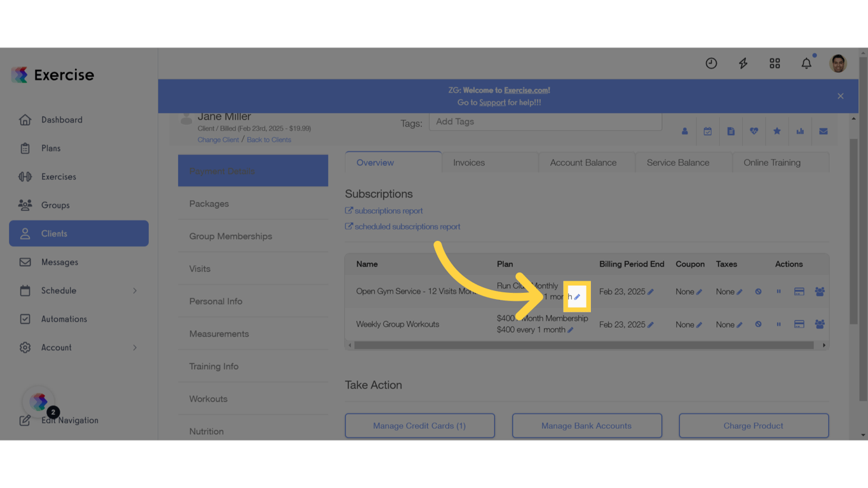Edit billing period end for Weekly Group Workouts
Image resolution: width=868 pixels, height=488 pixels.
coord(651,325)
